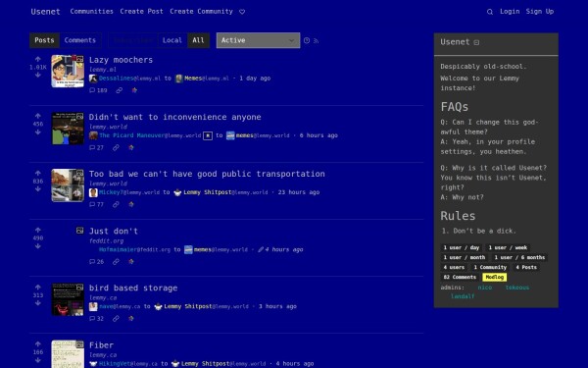
Task: Open admin landalf profile
Action: 463,296
